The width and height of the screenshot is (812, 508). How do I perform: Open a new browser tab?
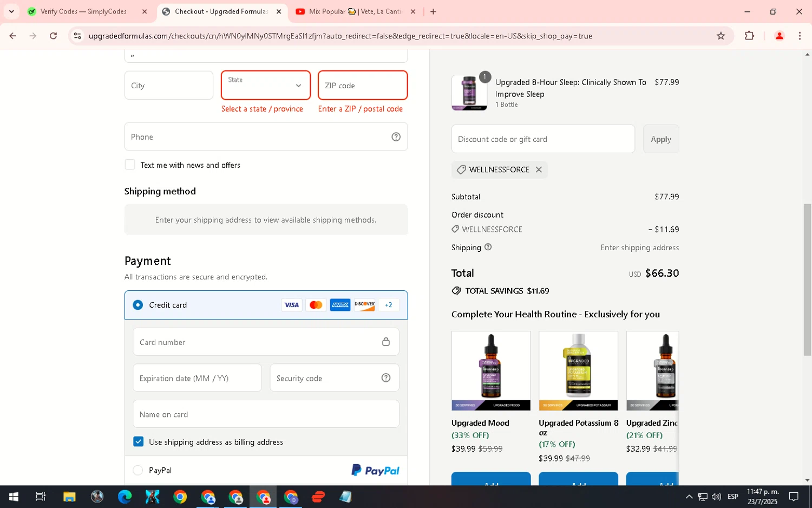click(433, 11)
